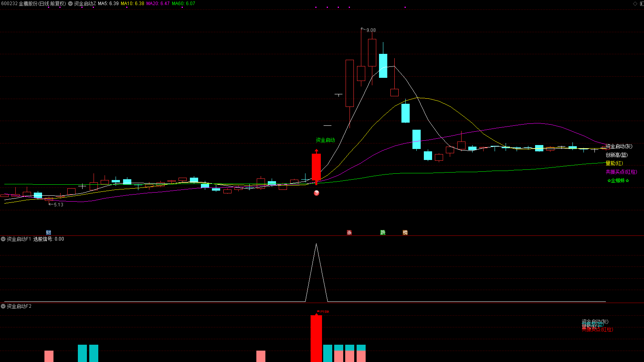Click the 9.08 high price label
The width and height of the screenshot is (644, 362).
pos(371,30)
